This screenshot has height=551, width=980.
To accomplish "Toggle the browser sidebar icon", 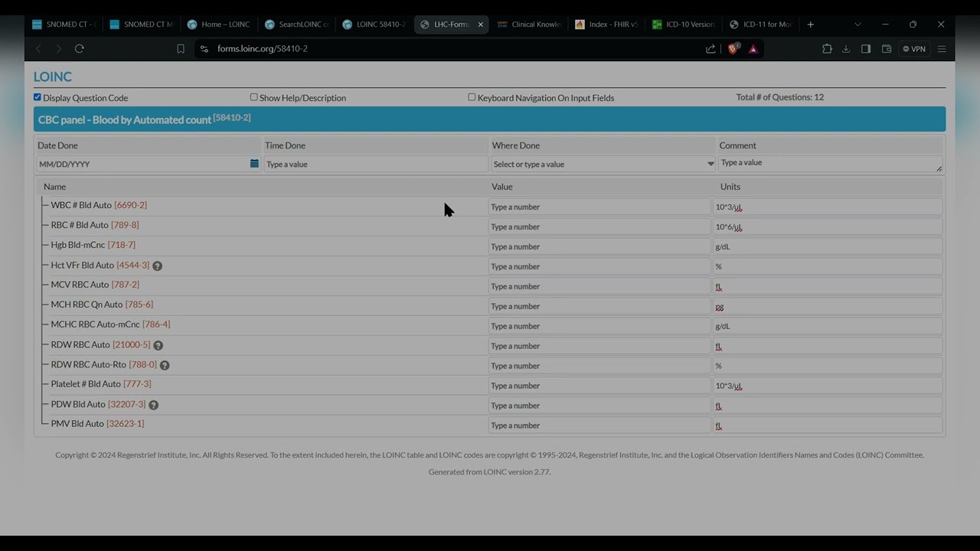I will click(866, 48).
